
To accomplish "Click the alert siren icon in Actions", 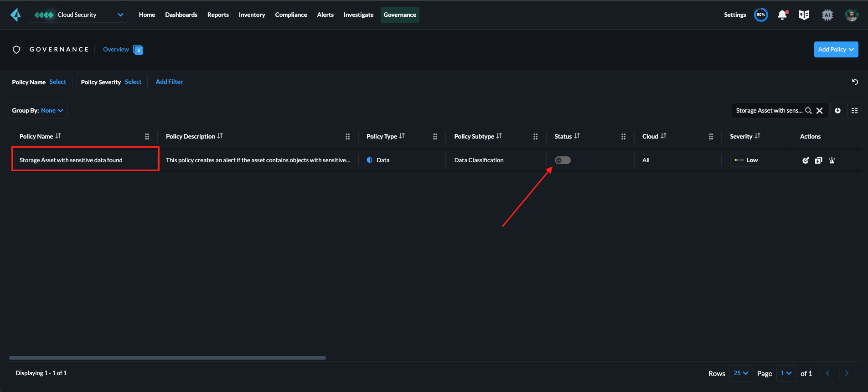I will (832, 160).
